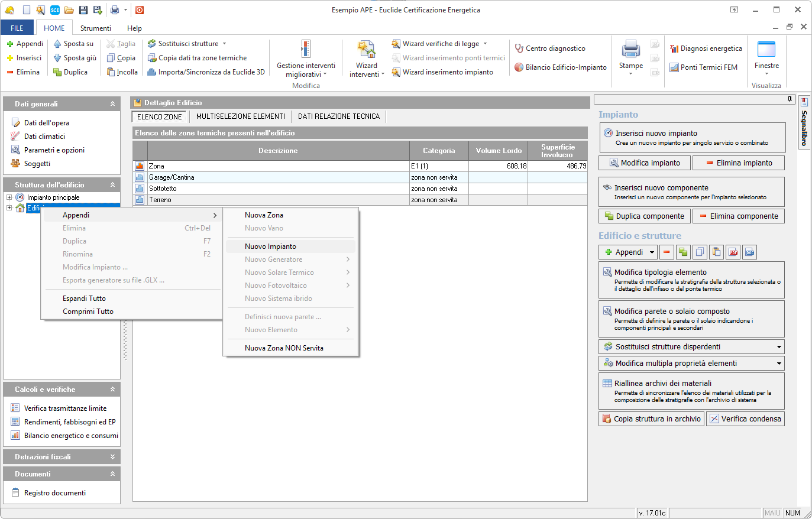Click the Stampe printer icon
The width and height of the screenshot is (812, 519).
click(x=630, y=50)
